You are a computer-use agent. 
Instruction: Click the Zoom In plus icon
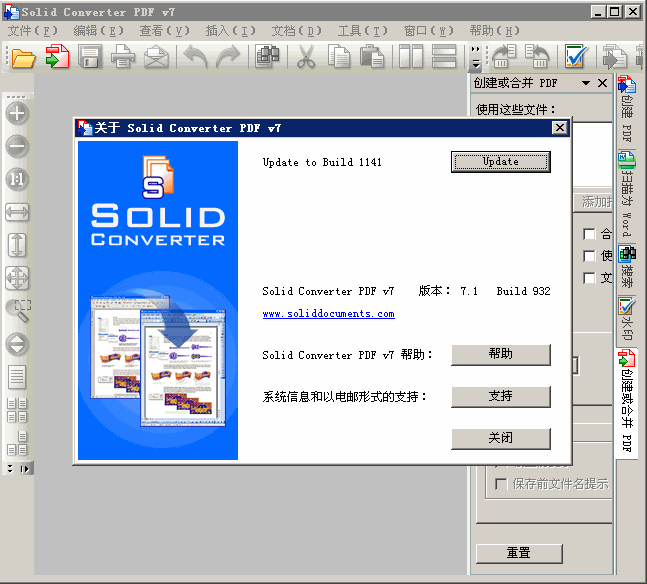[17, 113]
